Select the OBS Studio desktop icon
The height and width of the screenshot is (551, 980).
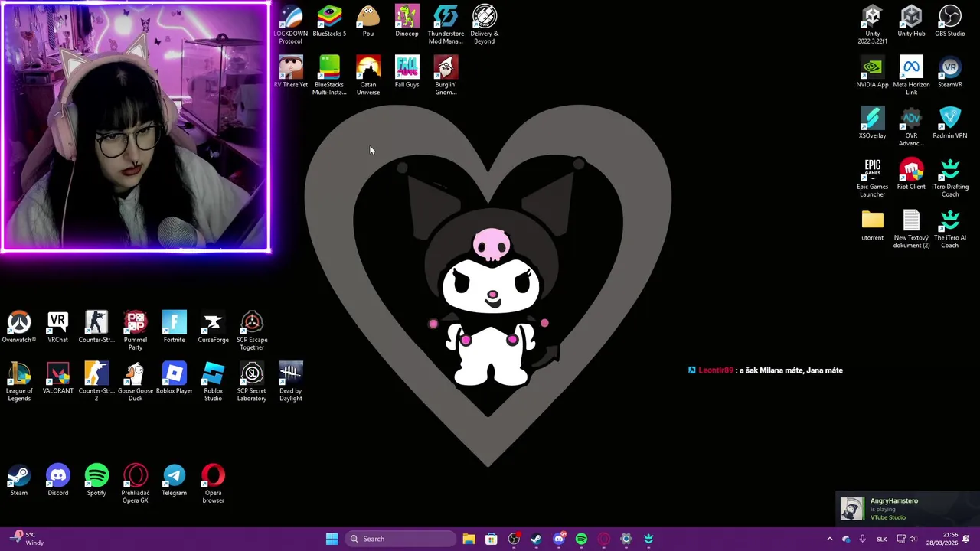(x=950, y=21)
